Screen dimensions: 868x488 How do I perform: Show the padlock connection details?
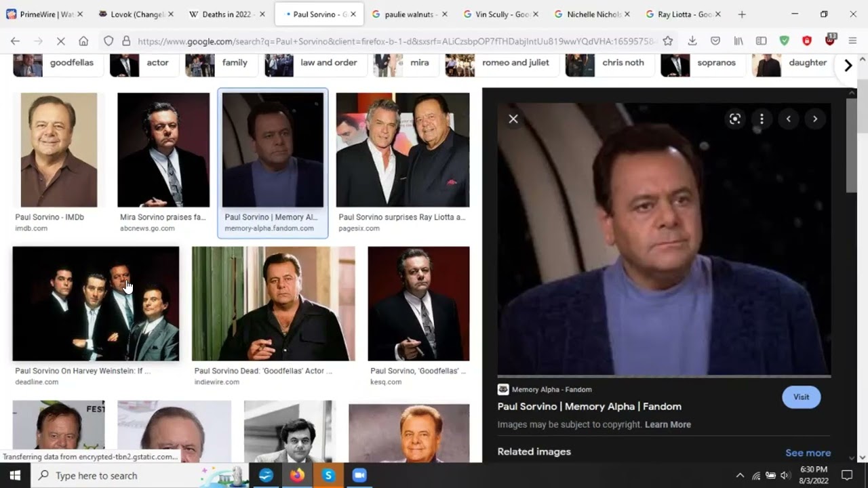125,41
